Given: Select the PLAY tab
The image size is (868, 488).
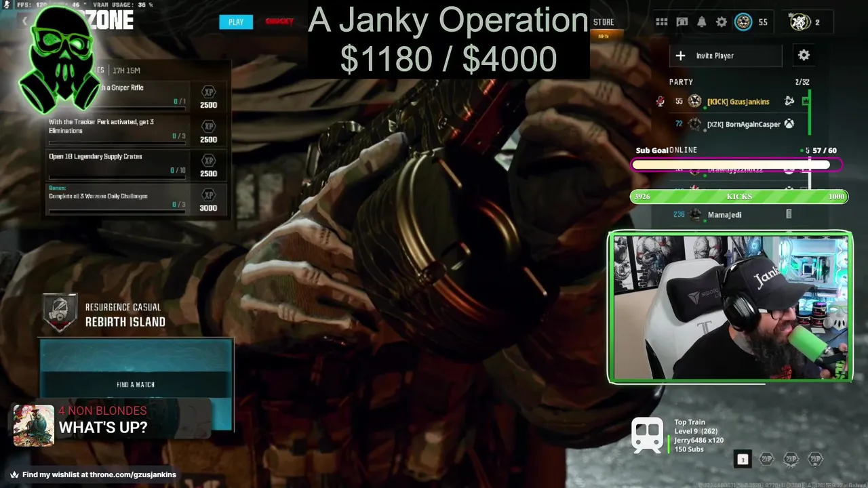Looking at the screenshot, I should click(x=236, y=22).
